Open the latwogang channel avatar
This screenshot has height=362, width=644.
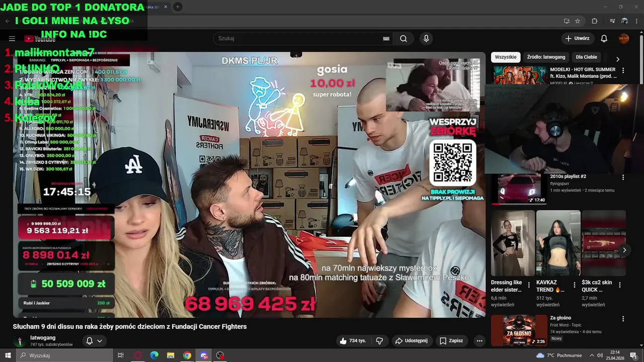pos(20,341)
